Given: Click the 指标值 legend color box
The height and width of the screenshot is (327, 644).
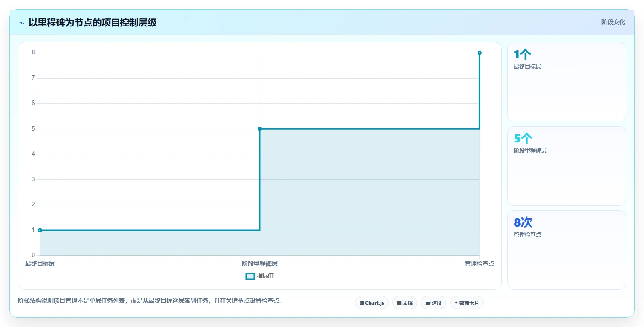Looking at the screenshot, I should pos(250,276).
